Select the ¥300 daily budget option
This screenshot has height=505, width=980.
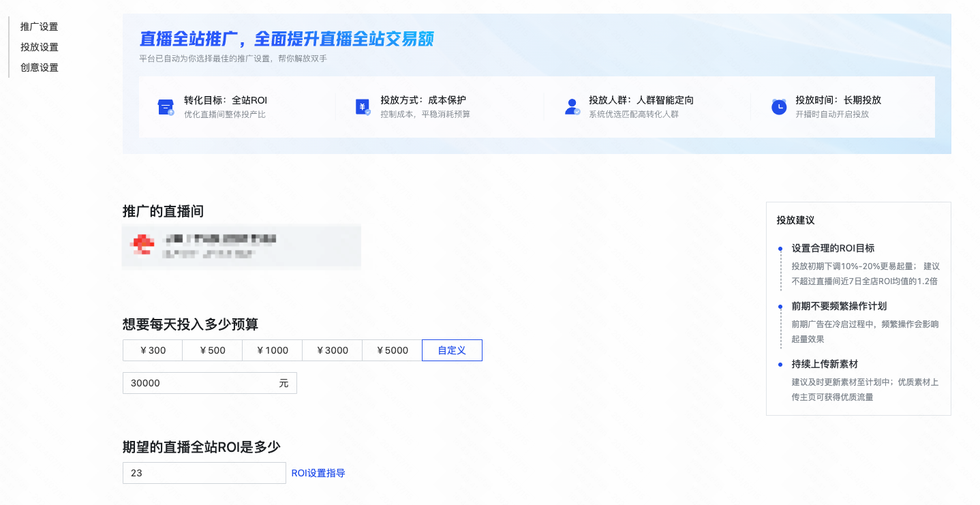[152, 350]
